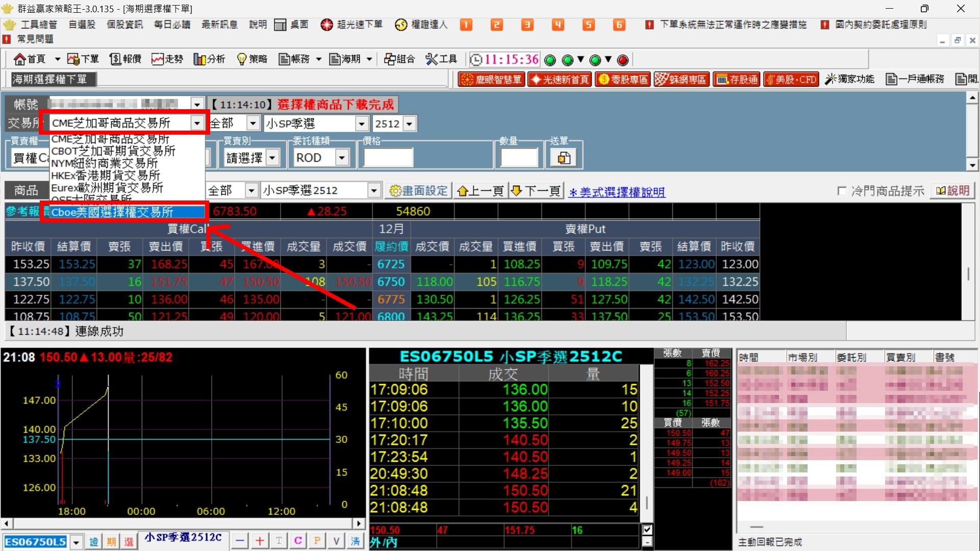Click the chart's horizontal scrollbar track

[184, 523]
